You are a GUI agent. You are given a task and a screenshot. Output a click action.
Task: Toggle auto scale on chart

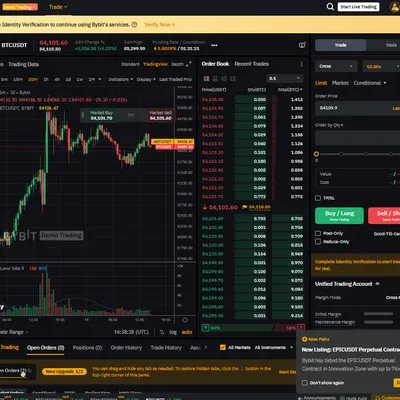pyautogui.click(x=187, y=332)
